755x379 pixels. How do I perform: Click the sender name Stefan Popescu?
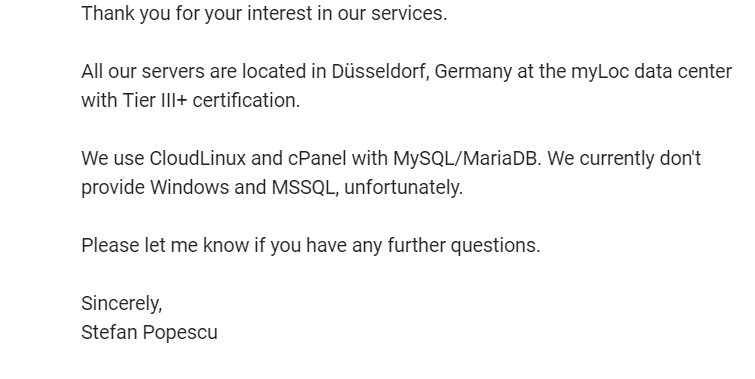coord(149,332)
